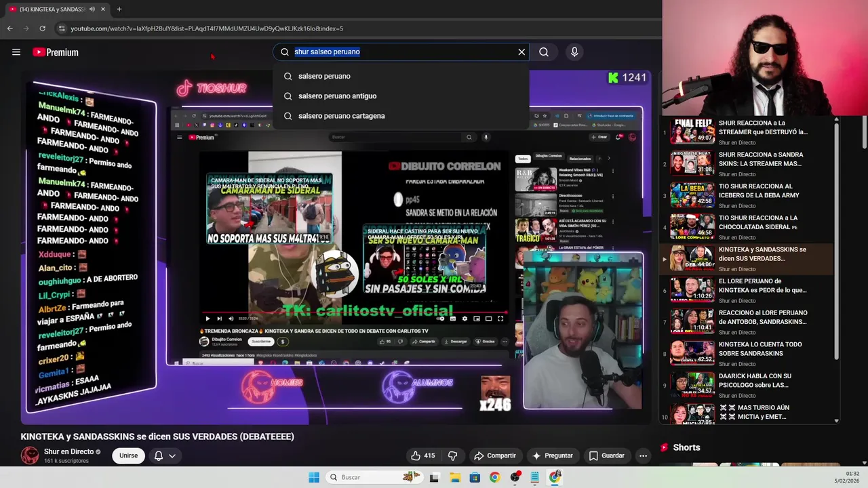Open Task View on the taskbar

click(434, 477)
